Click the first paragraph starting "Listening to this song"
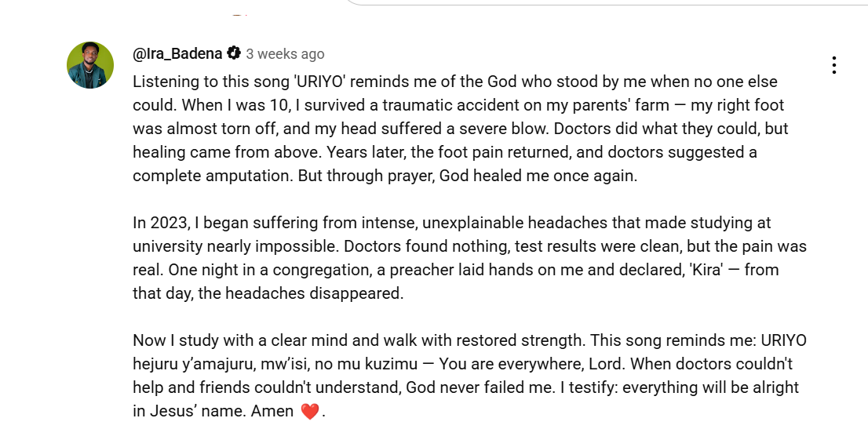The height and width of the screenshot is (429, 868). coord(461,129)
